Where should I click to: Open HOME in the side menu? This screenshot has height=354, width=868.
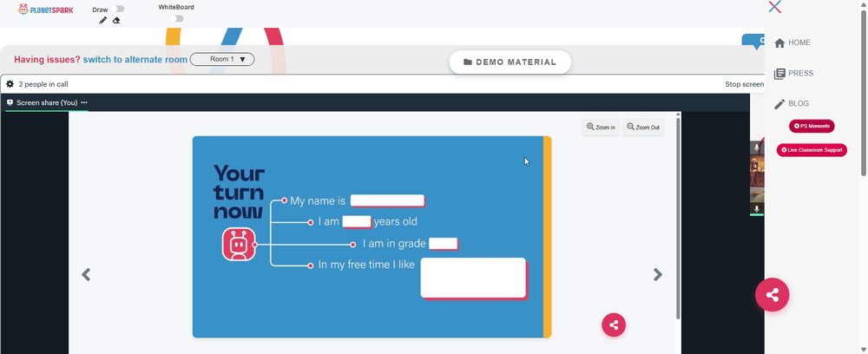pos(792,43)
